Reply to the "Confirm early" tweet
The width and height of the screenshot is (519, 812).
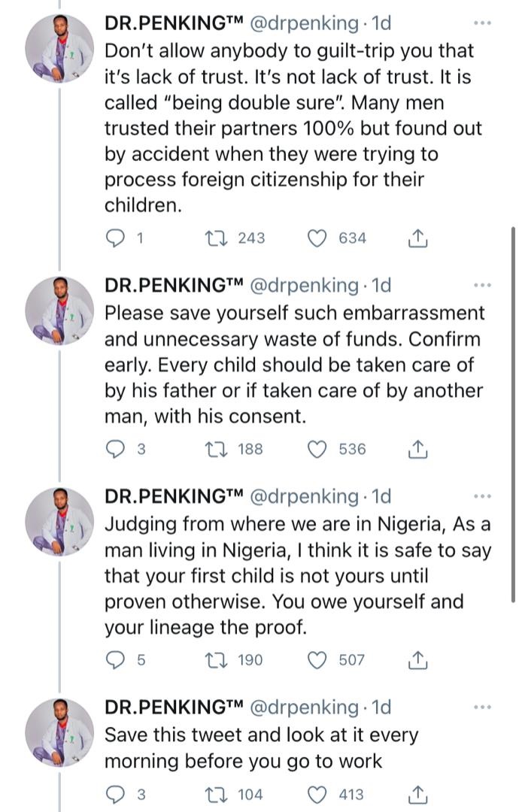[x=115, y=450]
